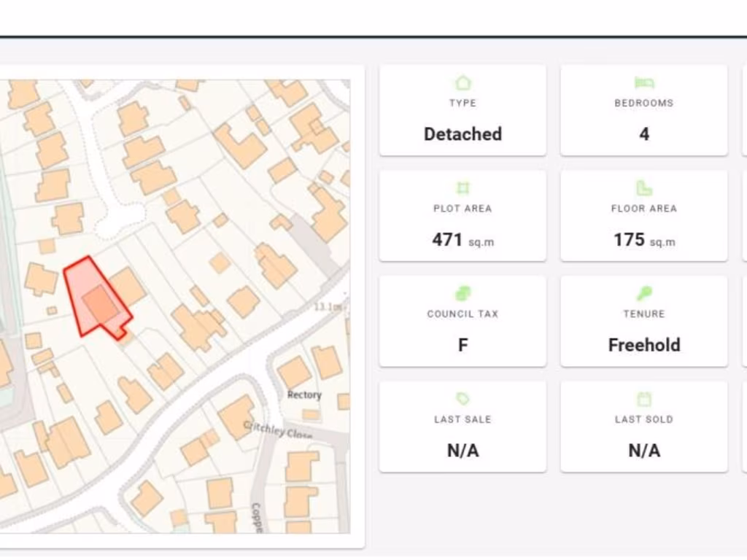Click the tenure key icon

[x=644, y=293]
